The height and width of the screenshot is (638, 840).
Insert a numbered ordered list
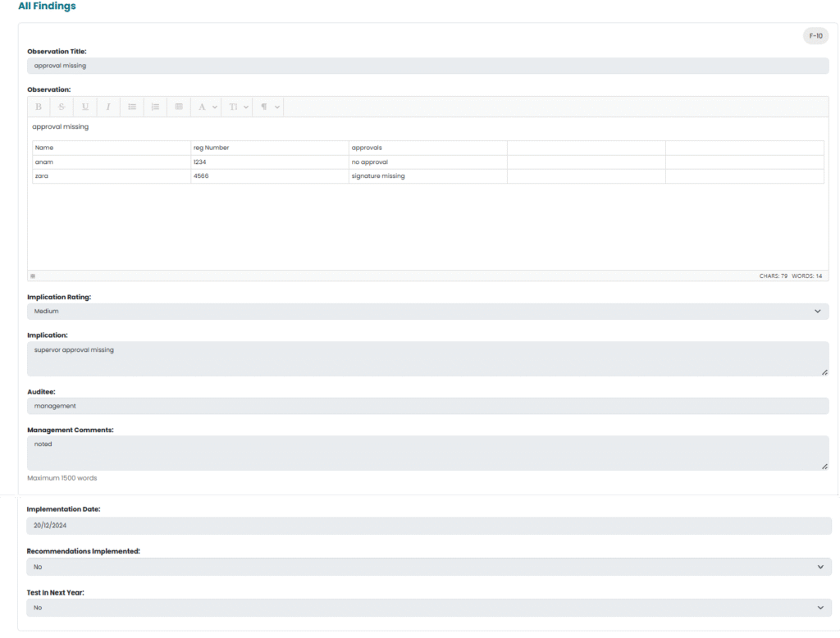coord(155,107)
